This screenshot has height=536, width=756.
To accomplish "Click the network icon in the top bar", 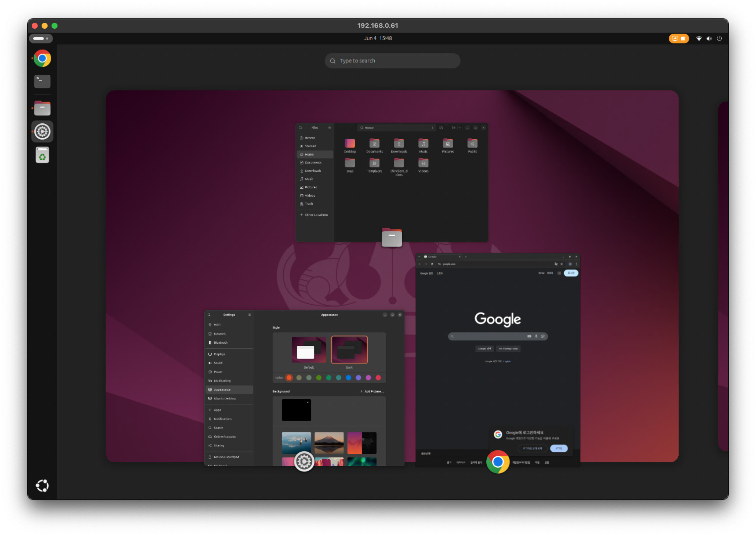I will pyautogui.click(x=699, y=38).
